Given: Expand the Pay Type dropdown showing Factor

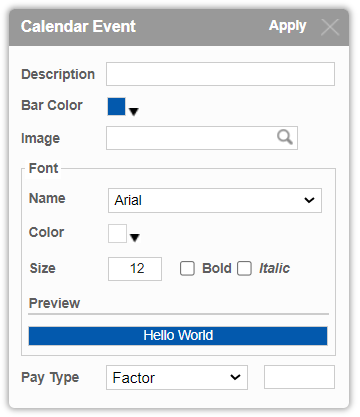Looking at the screenshot, I should tap(177, 377).
